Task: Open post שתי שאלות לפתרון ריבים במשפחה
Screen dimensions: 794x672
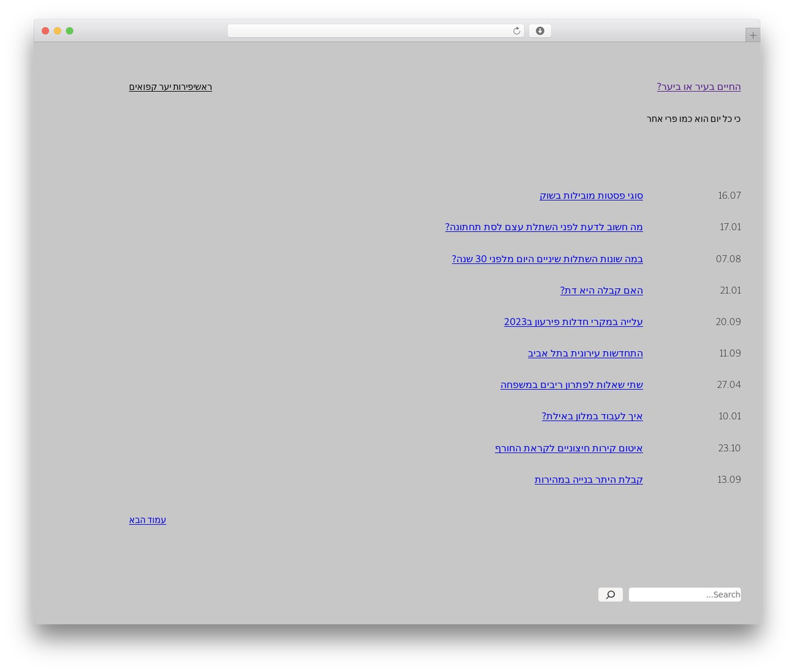Action: coord(572,385)
